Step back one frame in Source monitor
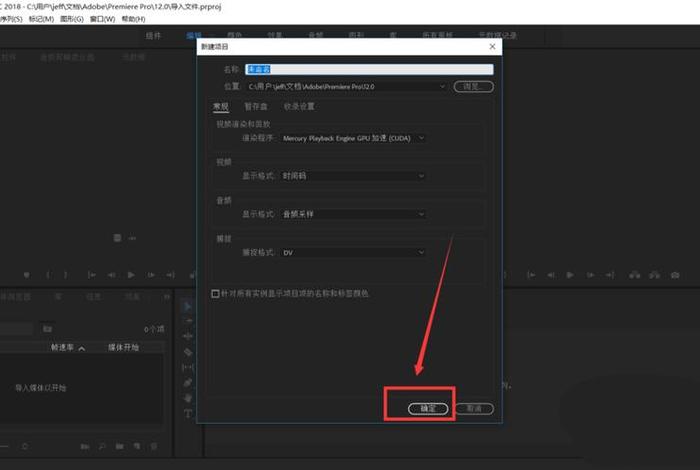700x470 pixels. point(111,275)
